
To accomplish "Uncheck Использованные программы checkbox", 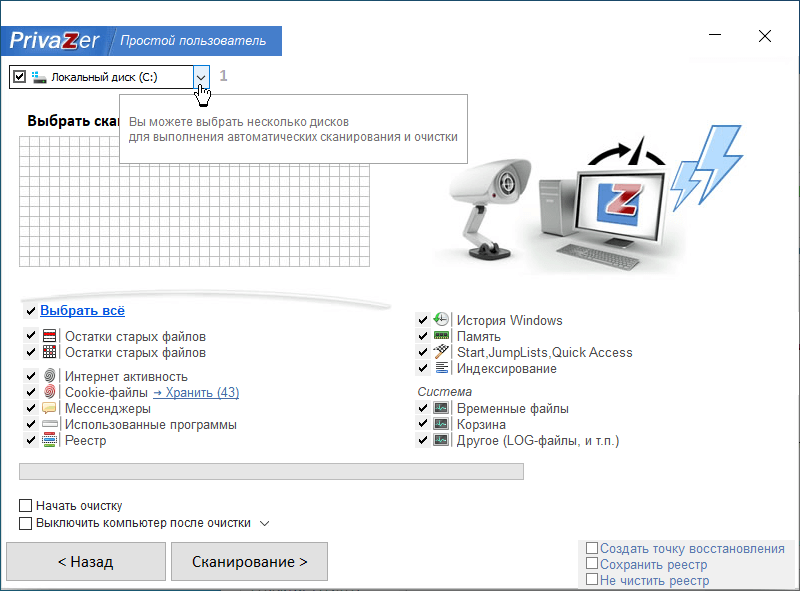I will [31, 424].
